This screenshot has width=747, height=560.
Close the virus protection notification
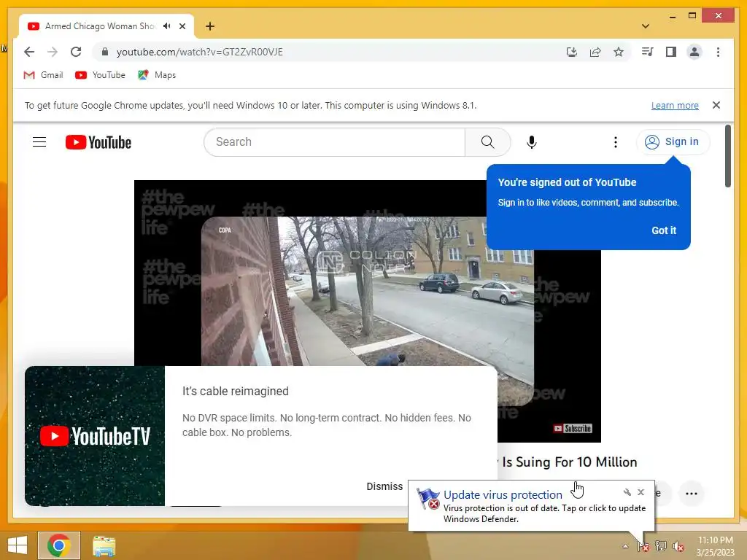(x=640, y=492)
